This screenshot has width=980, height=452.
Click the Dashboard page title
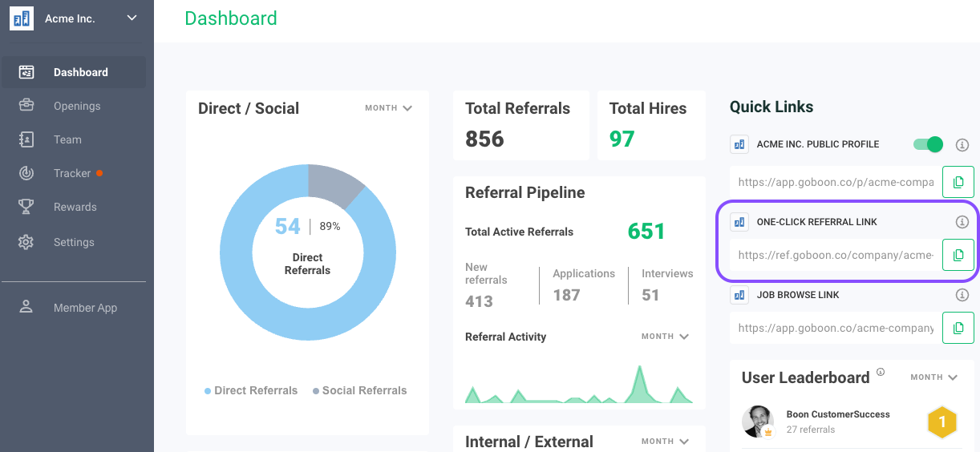[x=231, y=18]
